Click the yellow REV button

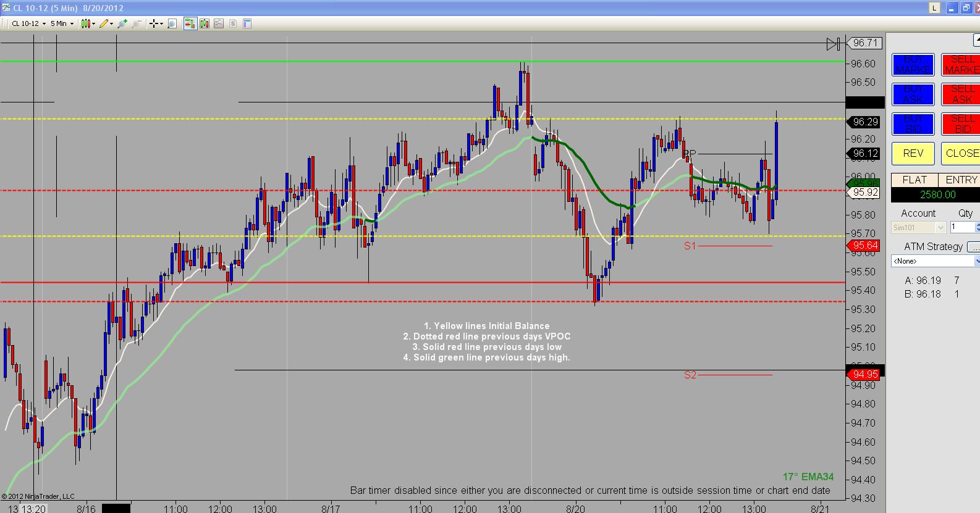tap(913, 153)
